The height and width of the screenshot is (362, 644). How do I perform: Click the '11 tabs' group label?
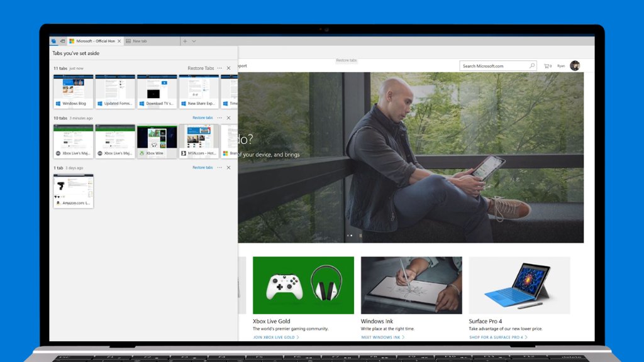pyautogui.click(x=60, y=69)
